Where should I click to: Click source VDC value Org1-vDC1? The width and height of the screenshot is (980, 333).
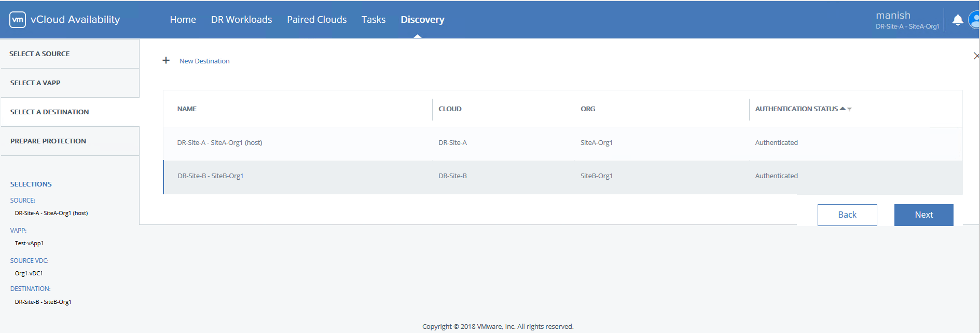pos(29,273)
